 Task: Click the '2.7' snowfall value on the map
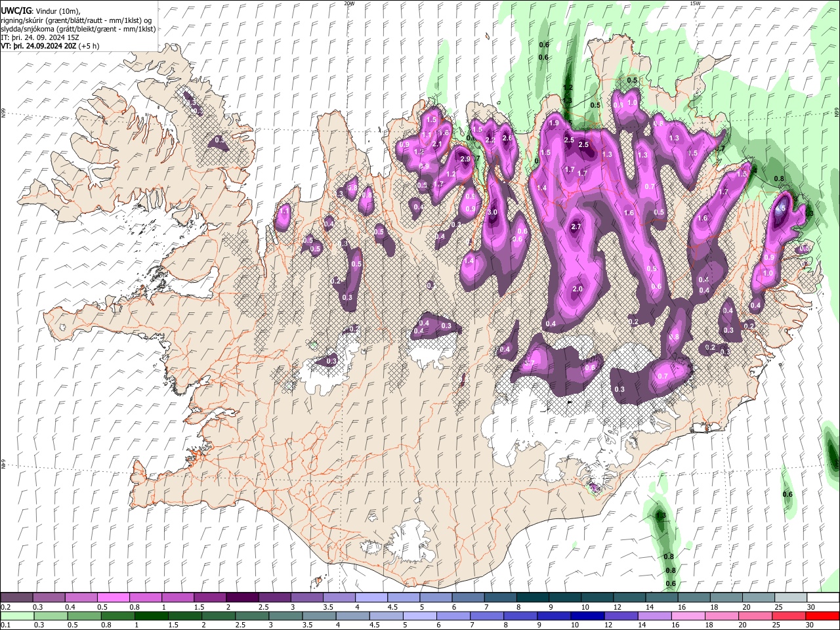coord(576,226)
